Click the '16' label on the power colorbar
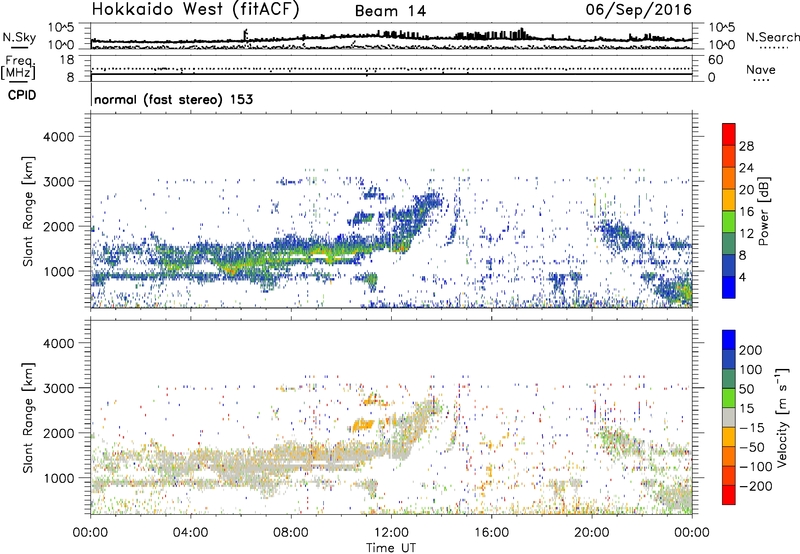800x554 pixels. pos(746,212)
